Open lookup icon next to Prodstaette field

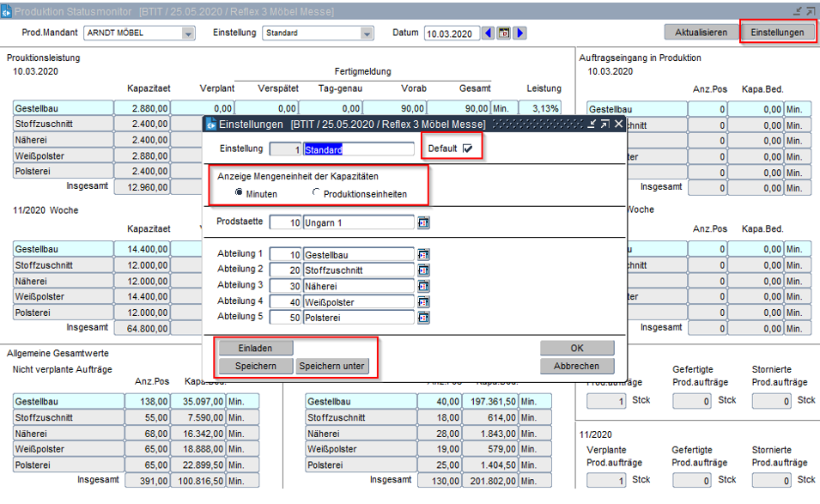click(x=423, y=223)
